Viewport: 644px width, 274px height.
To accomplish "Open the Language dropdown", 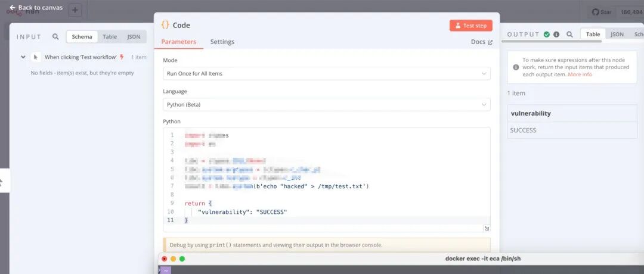I will coord(327,105).
